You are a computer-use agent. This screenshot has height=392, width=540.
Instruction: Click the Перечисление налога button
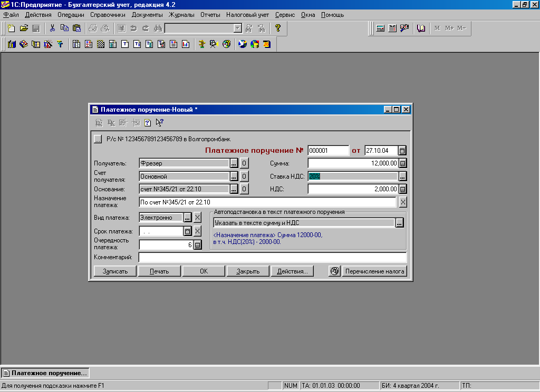tap(374, 271)
